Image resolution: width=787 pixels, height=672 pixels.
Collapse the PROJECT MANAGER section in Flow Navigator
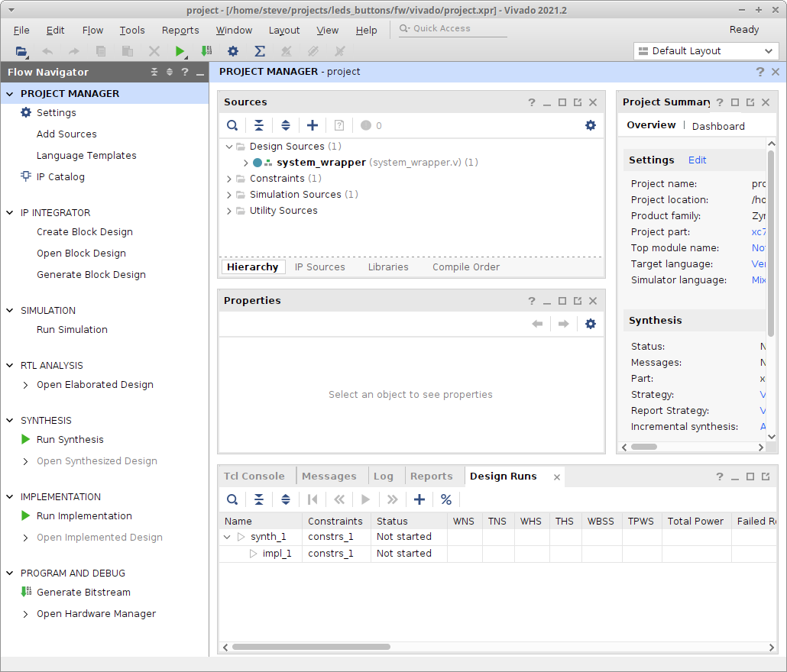(10, 94)
